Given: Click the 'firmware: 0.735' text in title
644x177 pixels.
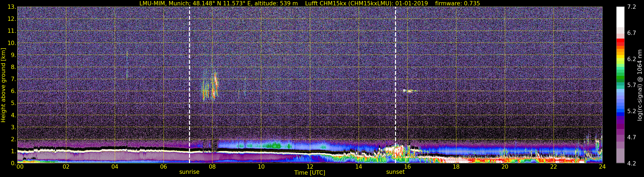Looking at the screenshot, I should click(x=457, y=3).
